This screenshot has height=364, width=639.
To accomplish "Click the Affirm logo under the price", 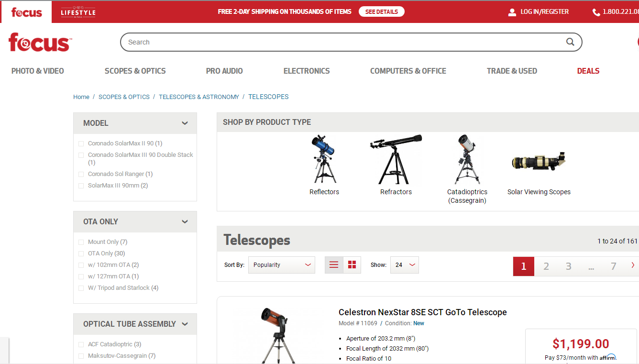I will click(x=608, y=357).
